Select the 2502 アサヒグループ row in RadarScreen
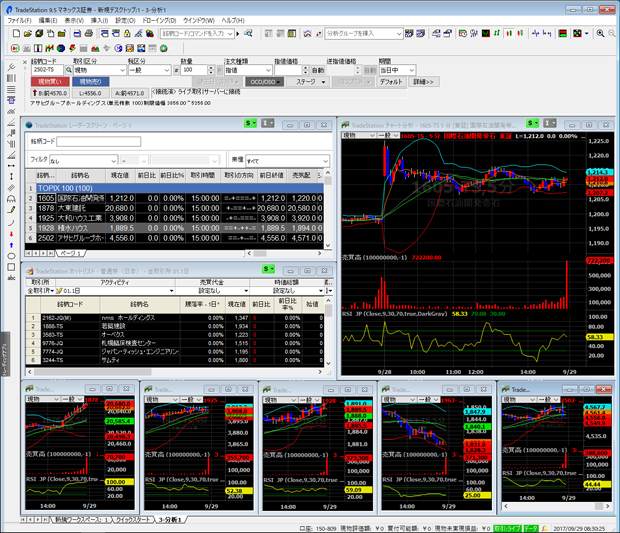 click(180, 238)
